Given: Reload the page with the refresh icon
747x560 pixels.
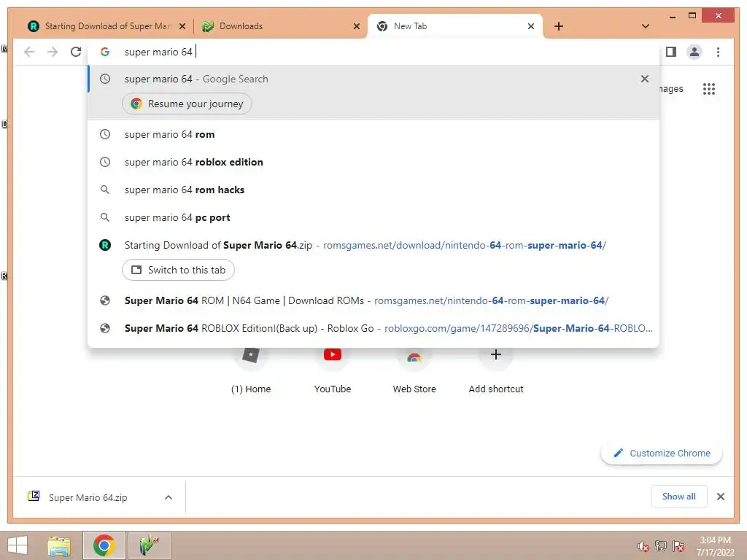Looking at the screenshot, I should tap(76, 52).
